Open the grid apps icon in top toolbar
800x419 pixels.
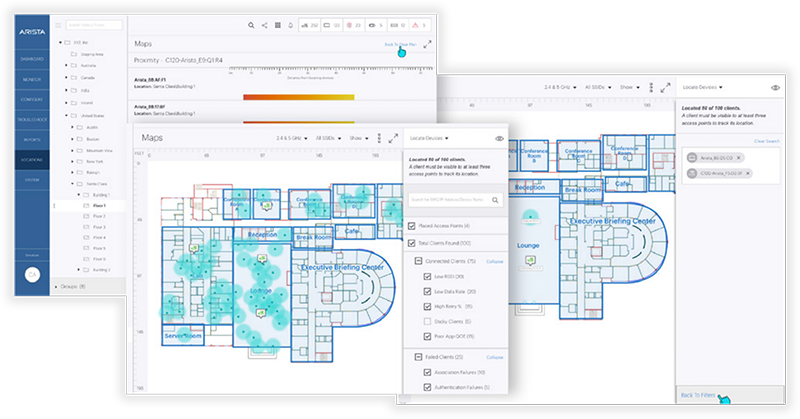click(x=278, y=25)
